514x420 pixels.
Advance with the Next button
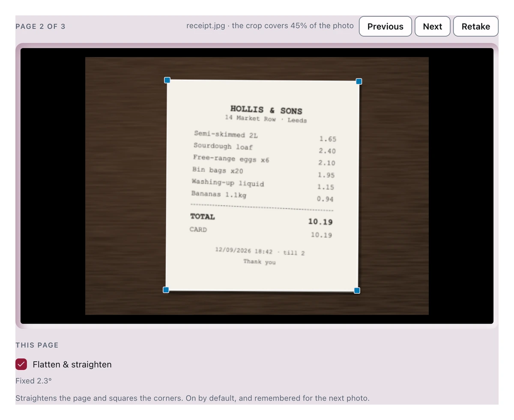point(433,26)
